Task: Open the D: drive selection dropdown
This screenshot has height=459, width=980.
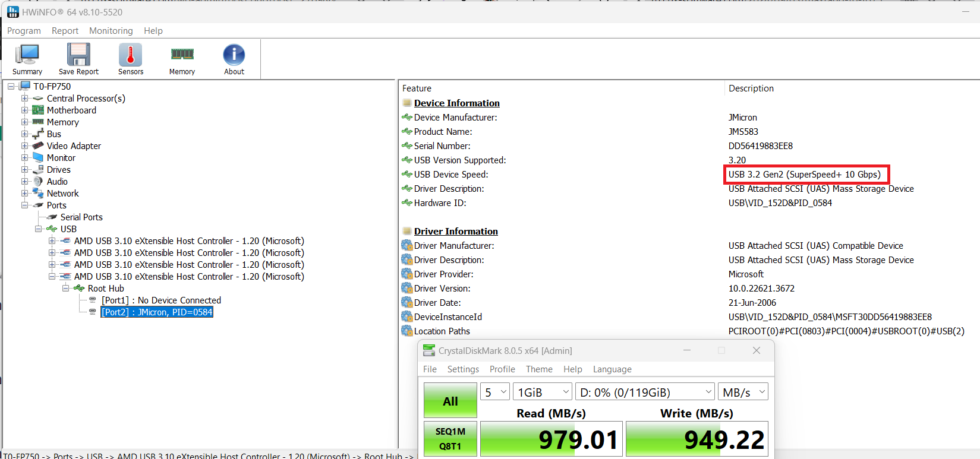Action: click(x=644, y=392)
